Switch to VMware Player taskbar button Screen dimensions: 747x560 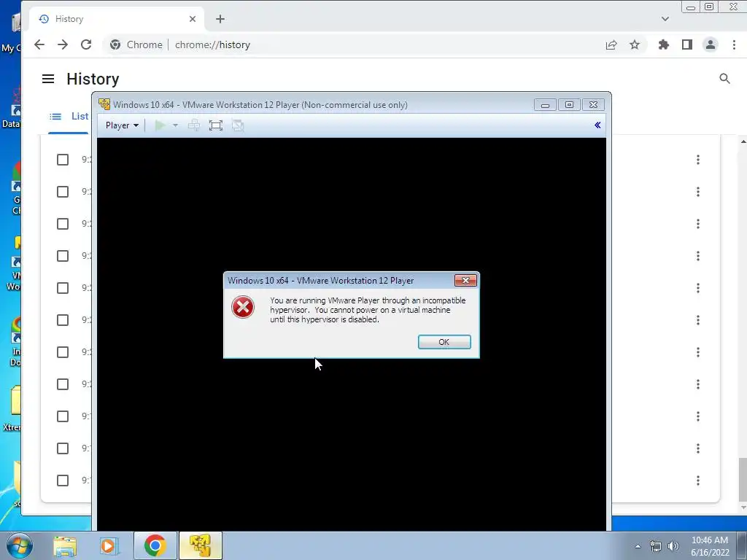(x=201, y=545)
